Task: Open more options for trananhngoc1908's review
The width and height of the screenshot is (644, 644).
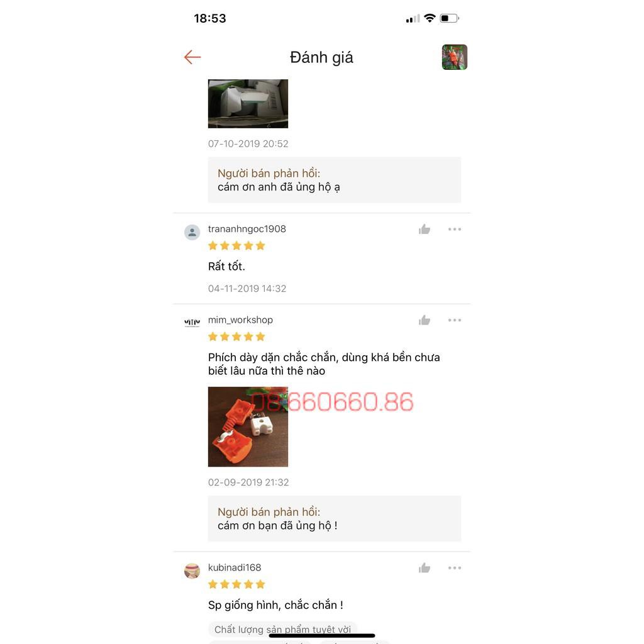Action: coord(455,229)
